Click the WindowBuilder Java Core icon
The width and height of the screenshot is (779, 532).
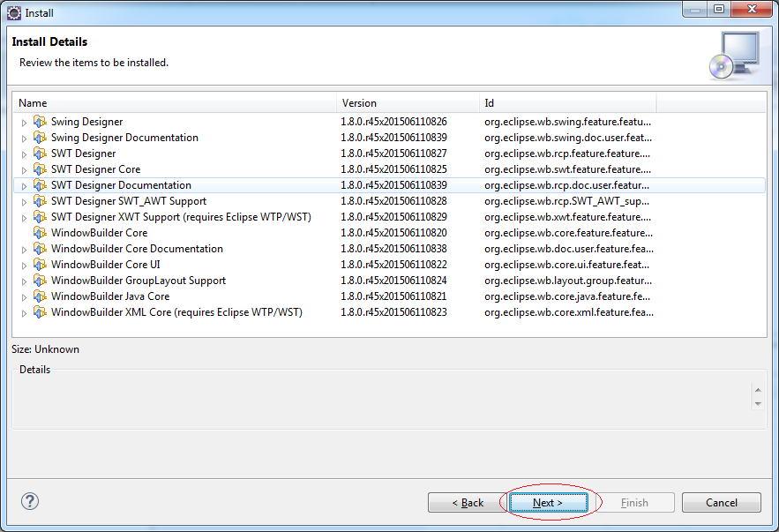click(40, 296)
